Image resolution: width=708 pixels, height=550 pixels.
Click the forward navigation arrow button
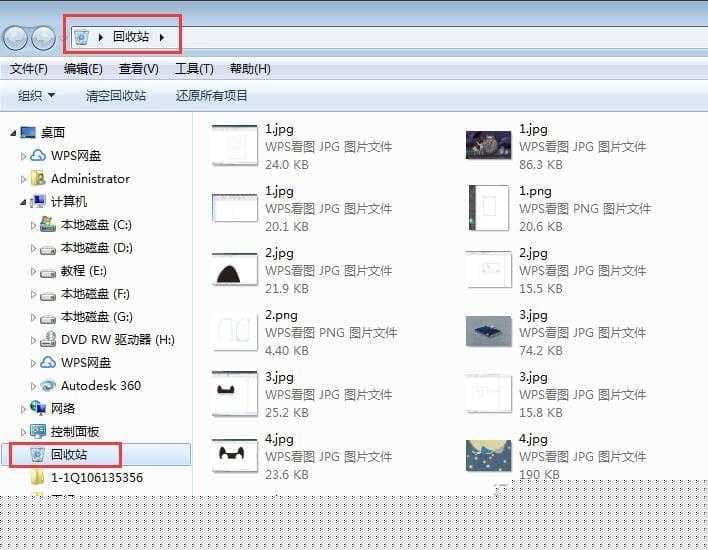[43, 38]
